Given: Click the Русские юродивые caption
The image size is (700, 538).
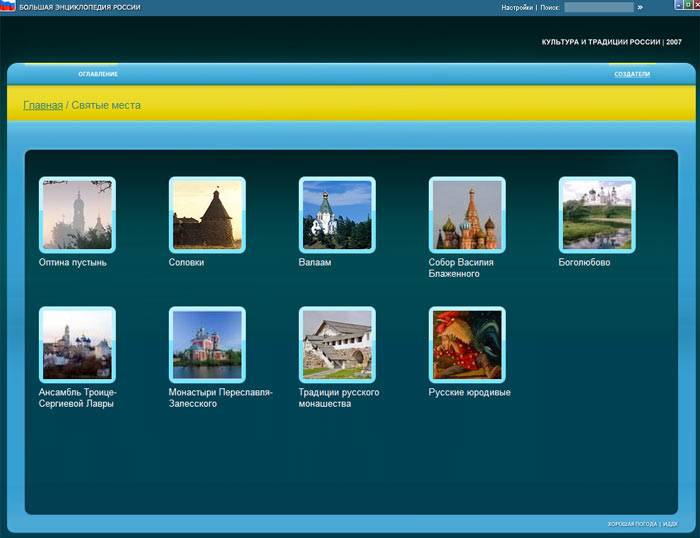Looking at the screenshot, I should tap(469, 392).
